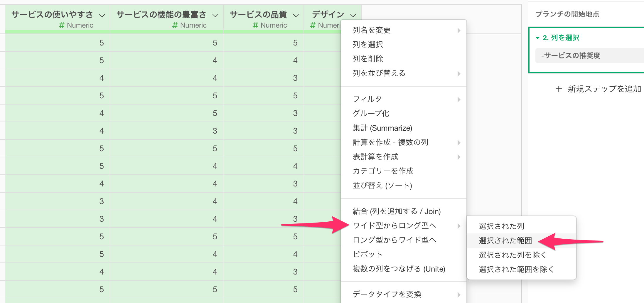Open the サービスの品質 column menu chevron
The image size is (644, 303).
click(296, 15)
